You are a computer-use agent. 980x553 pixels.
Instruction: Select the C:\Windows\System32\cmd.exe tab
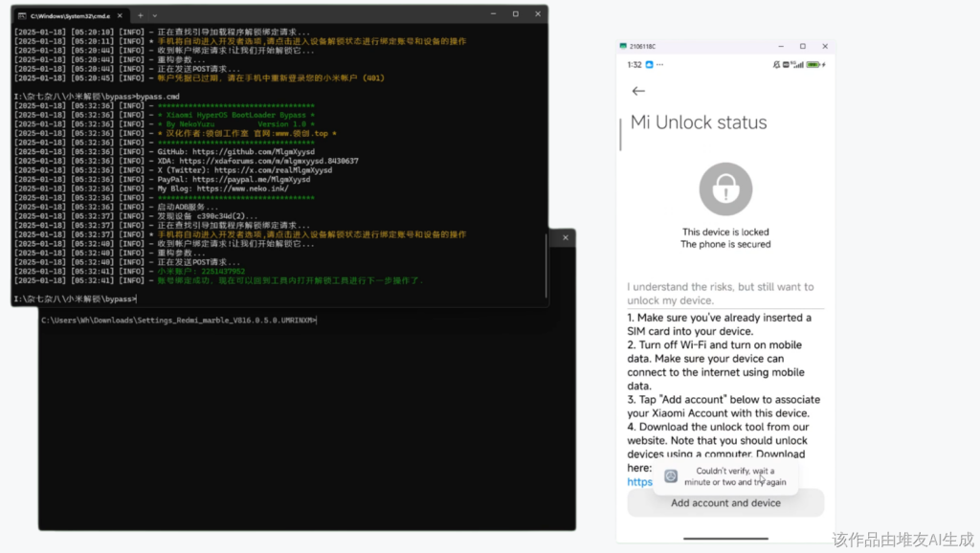67,15
